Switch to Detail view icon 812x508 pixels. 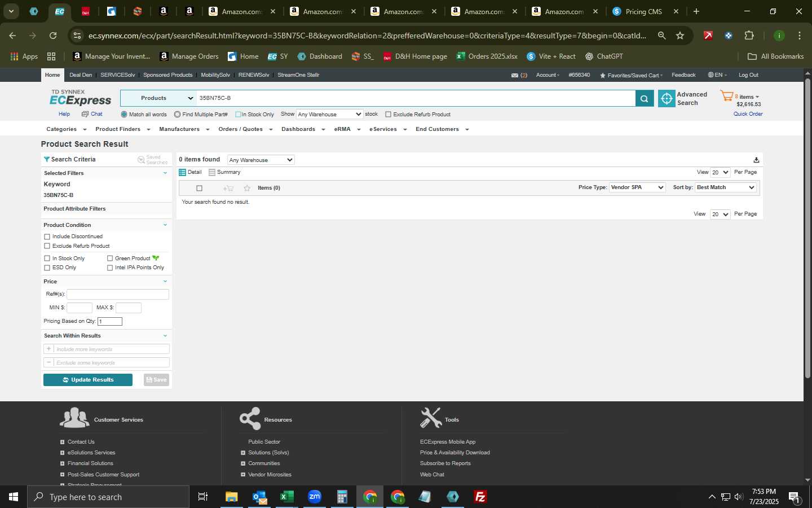point(182,172)
